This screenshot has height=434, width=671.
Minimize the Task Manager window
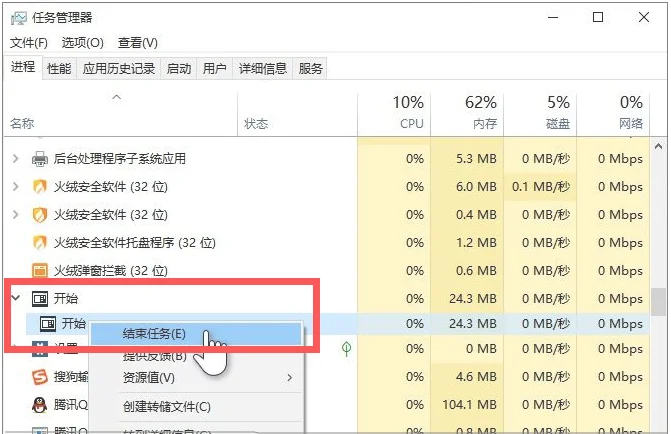pos(553,18)
